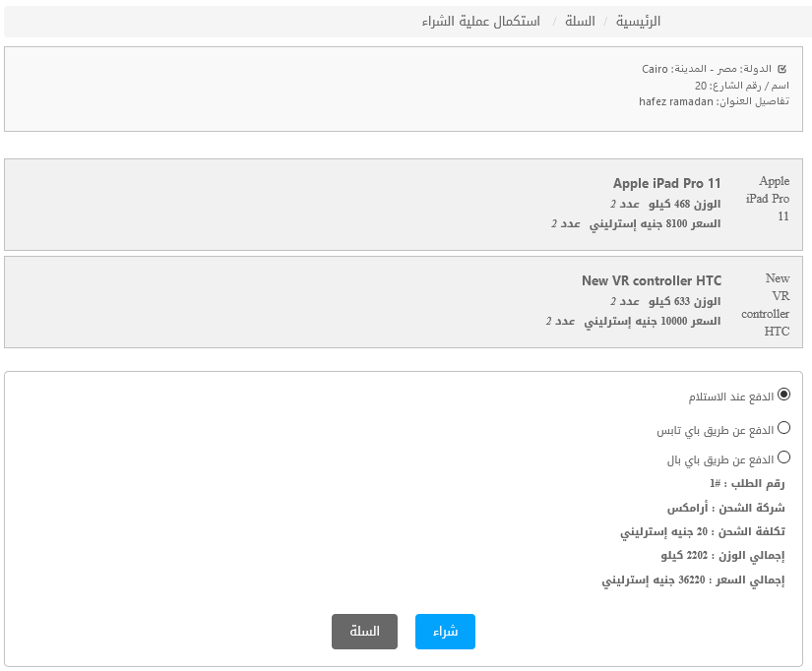Open the Apple iPad Pro 11 product image
This screenshot has width=812, height=671.
(768, 199)
